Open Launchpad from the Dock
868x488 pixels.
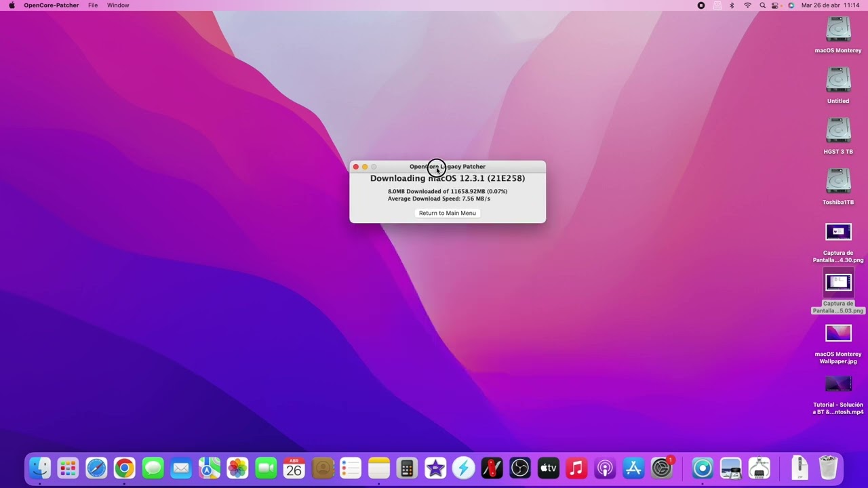pos(68,468)
